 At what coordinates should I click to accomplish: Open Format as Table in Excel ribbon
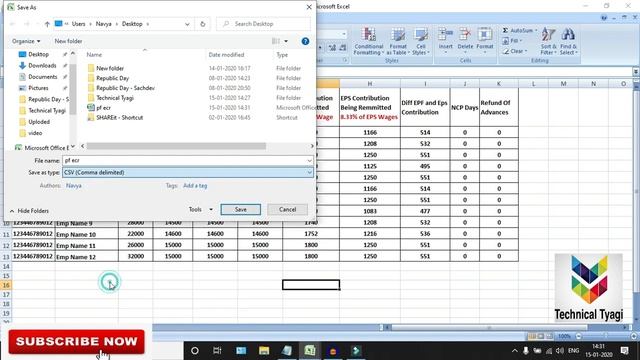coord(398,42)
